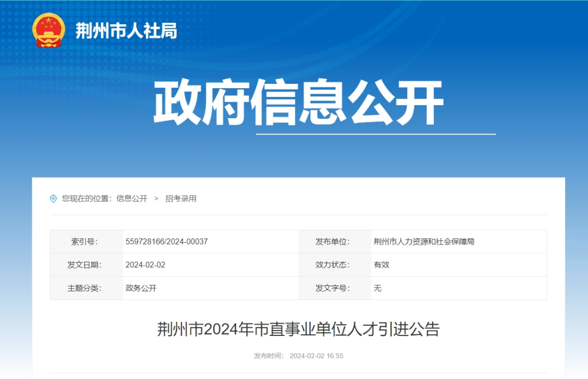Select 无 document number value
588x379 pixels.
point(378,288)
